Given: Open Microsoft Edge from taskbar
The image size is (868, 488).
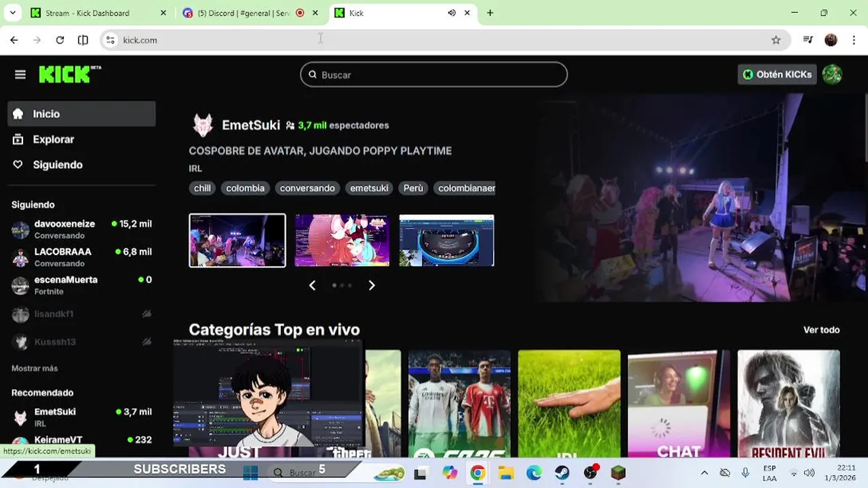Looking at the screenshot, I should tap(534, 473).
